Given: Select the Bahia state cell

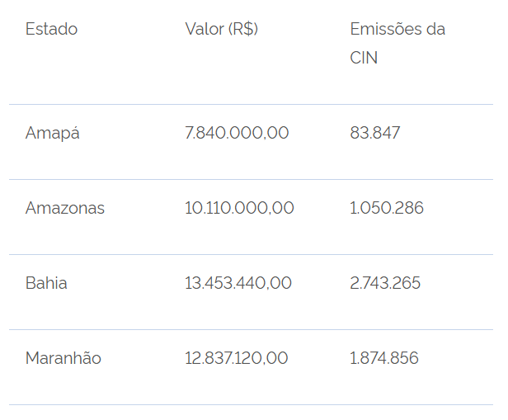Looking at the screenshot, I should coord(46,283).
